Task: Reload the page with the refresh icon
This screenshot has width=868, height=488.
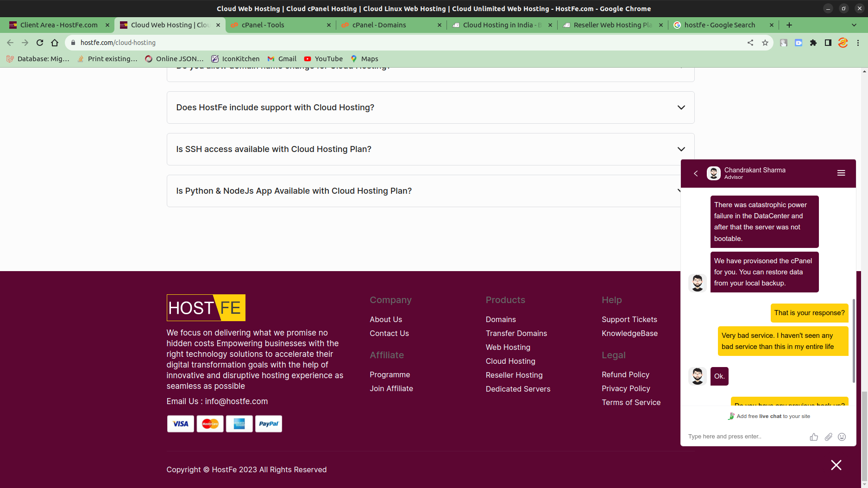Action: 40,43
